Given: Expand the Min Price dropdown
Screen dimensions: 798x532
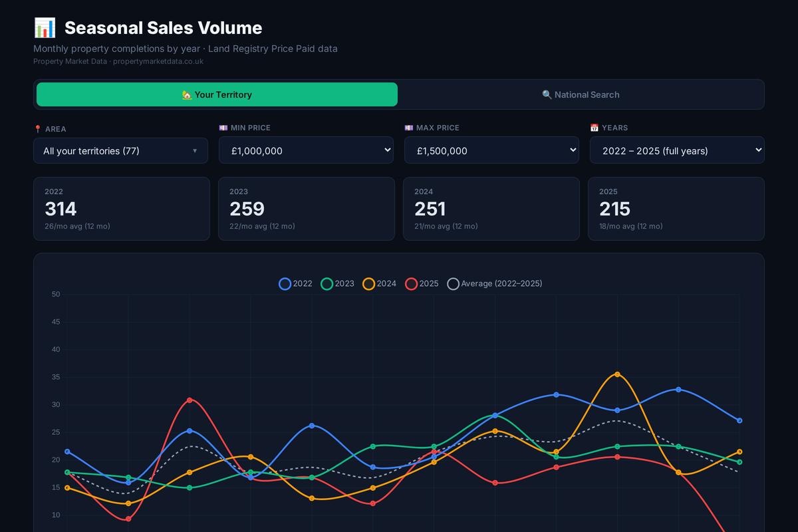Looking at the screenshot, I should 306,150.
